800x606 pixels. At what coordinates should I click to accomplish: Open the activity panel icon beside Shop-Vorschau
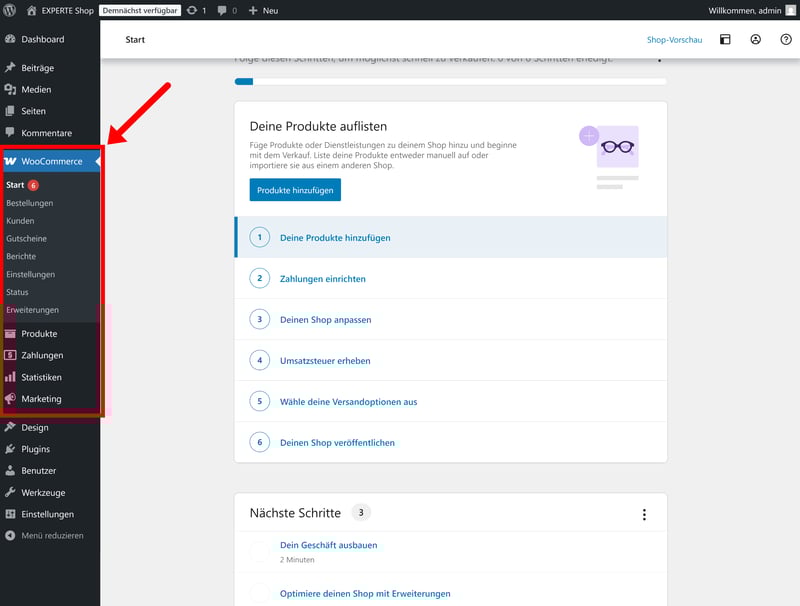click(x=725, y=40)
